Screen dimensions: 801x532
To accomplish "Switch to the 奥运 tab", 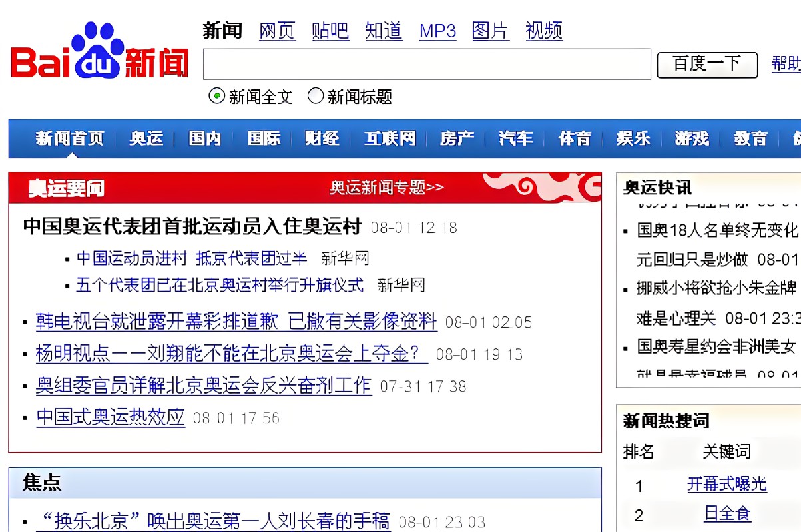I will 146,138.
